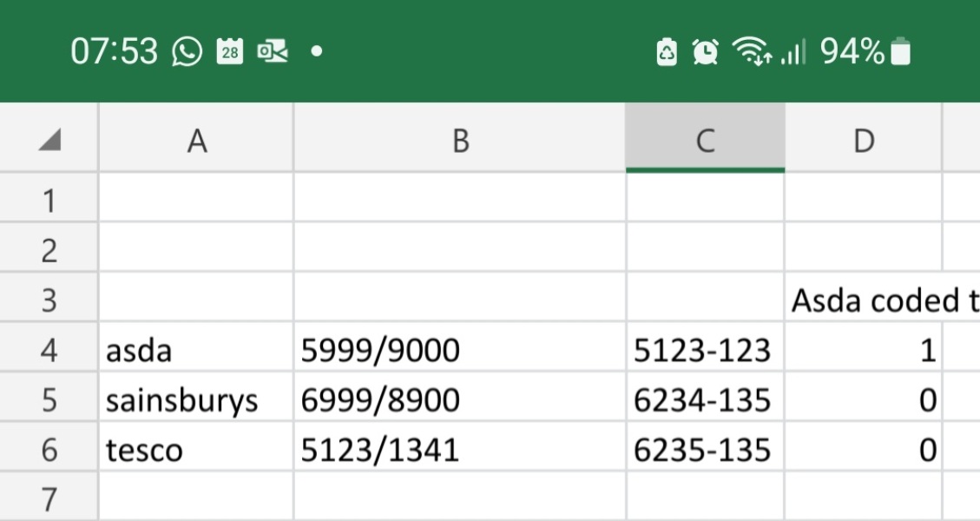Select column D header
This screenshot has width=980, height=521.
(864, 139)
